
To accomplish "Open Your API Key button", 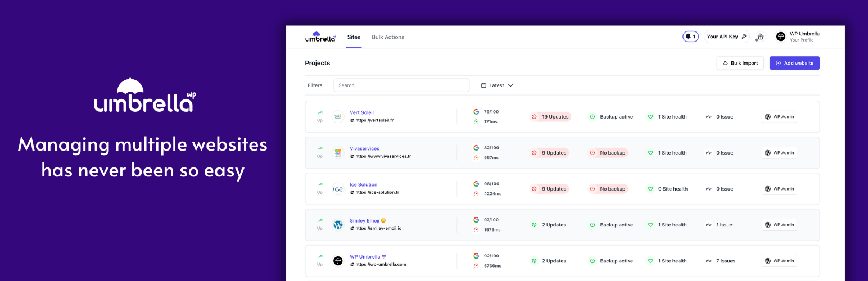I will [x=726, y=37].
